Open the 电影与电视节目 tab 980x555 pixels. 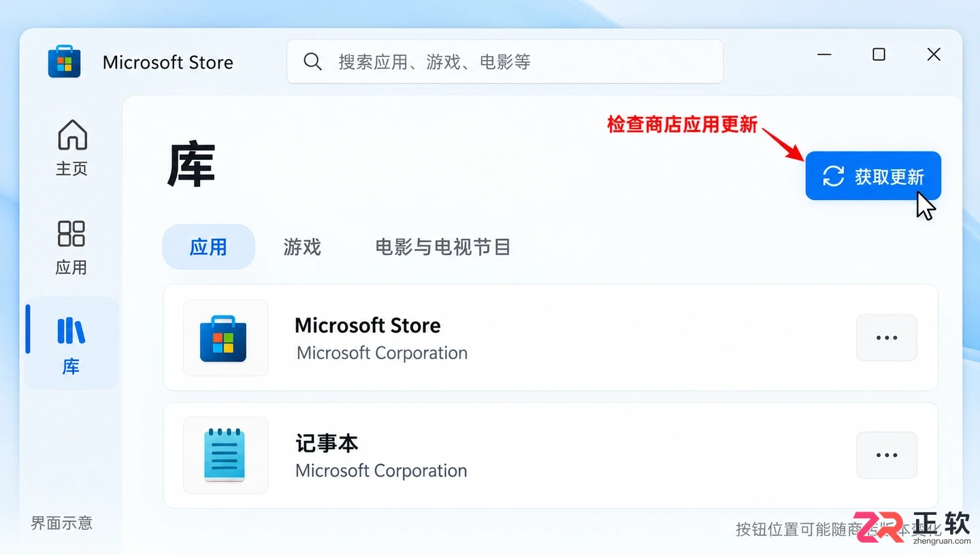[443, 247]
